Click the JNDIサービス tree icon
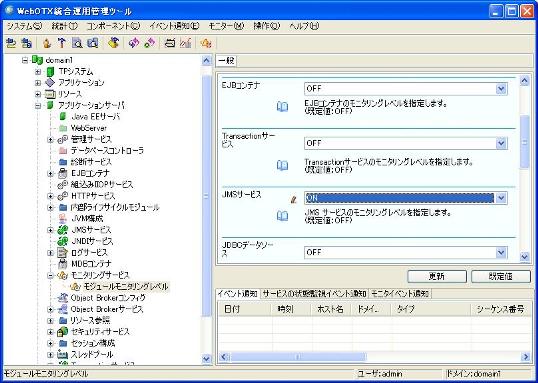This screenshot has height=383, width=538. click(x=63, y=241)
